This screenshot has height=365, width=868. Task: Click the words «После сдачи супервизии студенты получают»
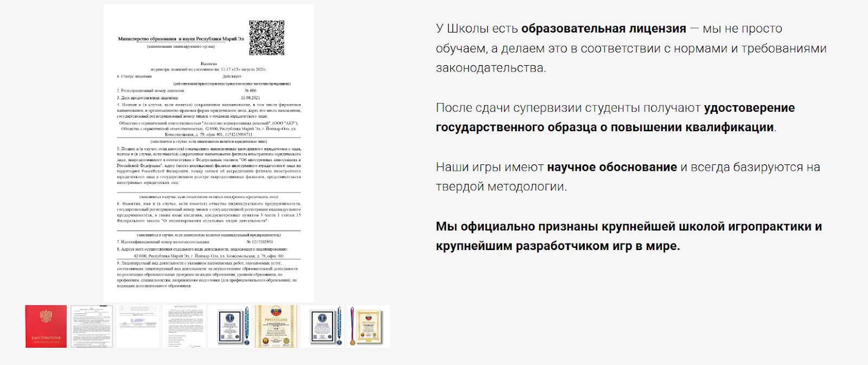tap(568, 108)
